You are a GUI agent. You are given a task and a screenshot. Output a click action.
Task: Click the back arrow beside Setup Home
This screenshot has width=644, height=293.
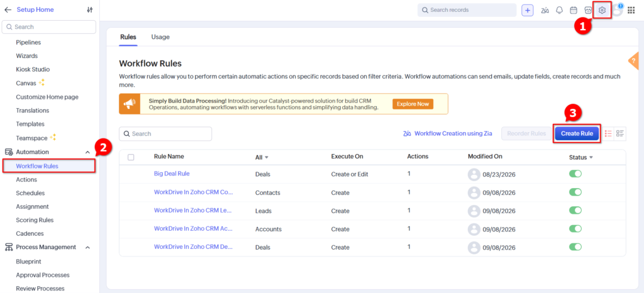(x=8, y=9)
